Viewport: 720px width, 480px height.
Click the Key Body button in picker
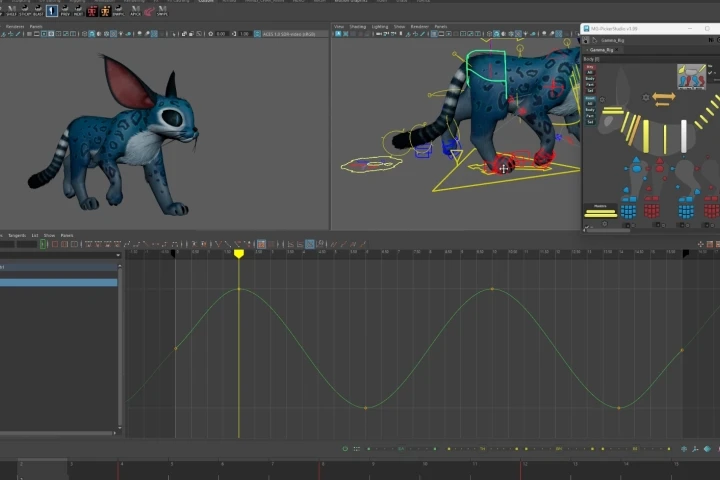pyautogui.click(x=590, y=79)
